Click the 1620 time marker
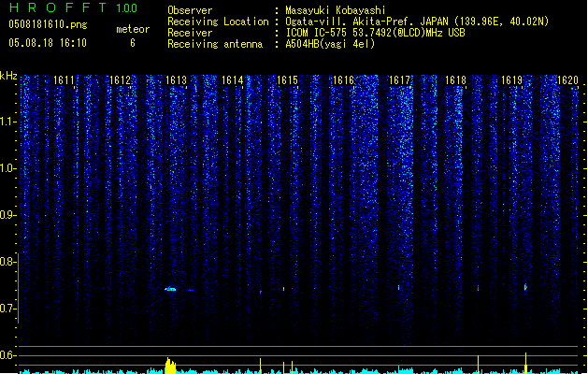Screen dimensions: 588x374 point(567,80)
